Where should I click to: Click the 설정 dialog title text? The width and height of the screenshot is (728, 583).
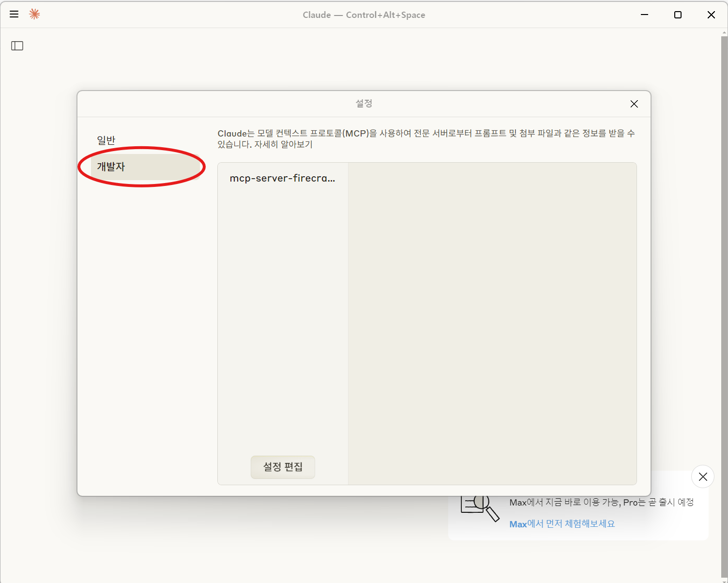[x=364, y=103]
